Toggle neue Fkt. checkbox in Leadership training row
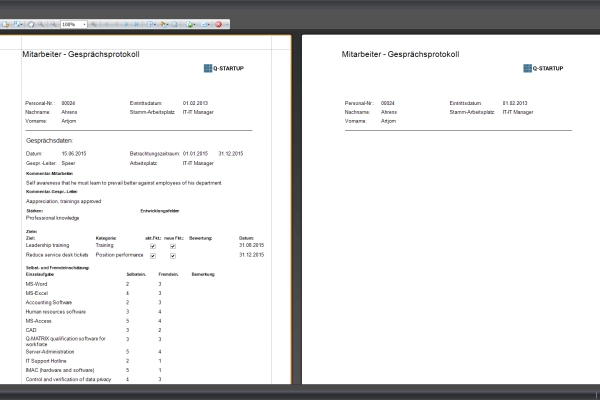 point(173,246)
